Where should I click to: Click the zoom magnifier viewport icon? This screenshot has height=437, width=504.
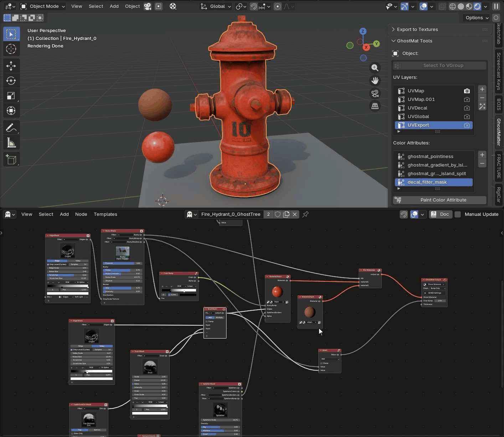[x=375, y=68]
